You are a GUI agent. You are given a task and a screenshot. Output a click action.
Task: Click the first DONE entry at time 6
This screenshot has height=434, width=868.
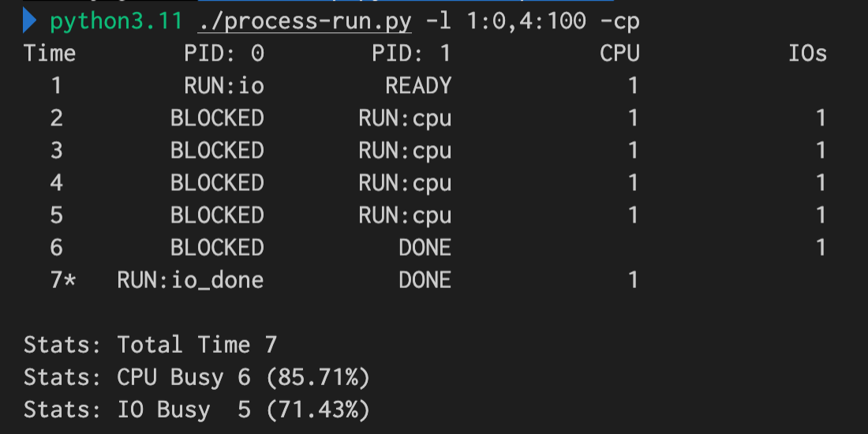(x=425, y=248)
